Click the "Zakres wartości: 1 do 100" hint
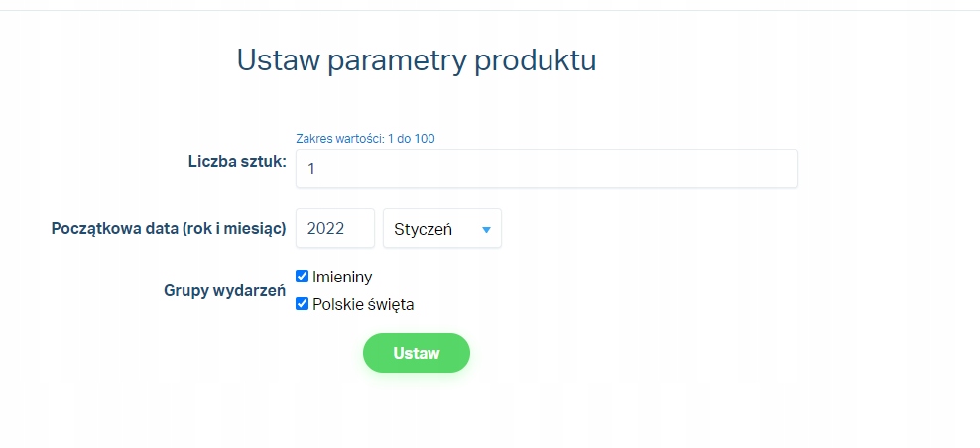 pyautogui.click(x=365, y=138)
